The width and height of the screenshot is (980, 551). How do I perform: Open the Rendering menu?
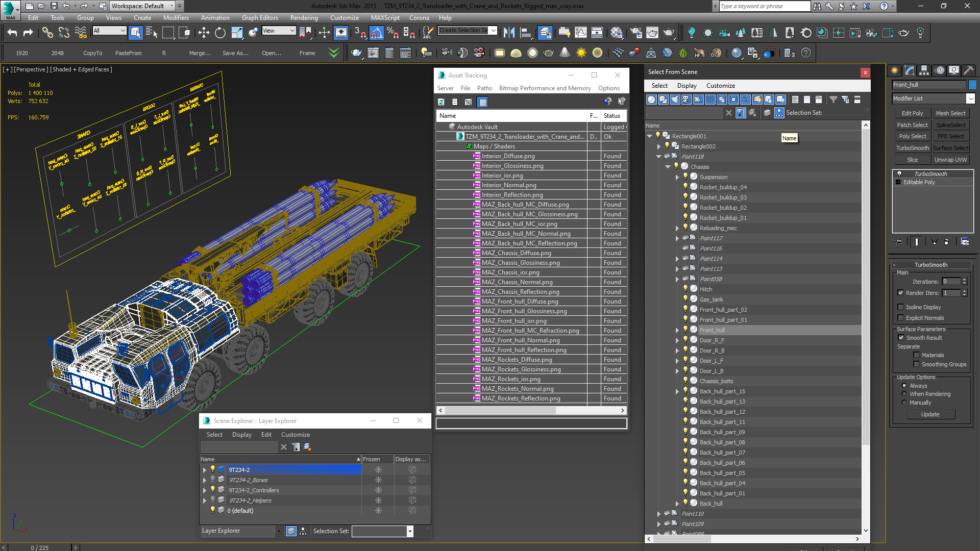coord(304,18)
